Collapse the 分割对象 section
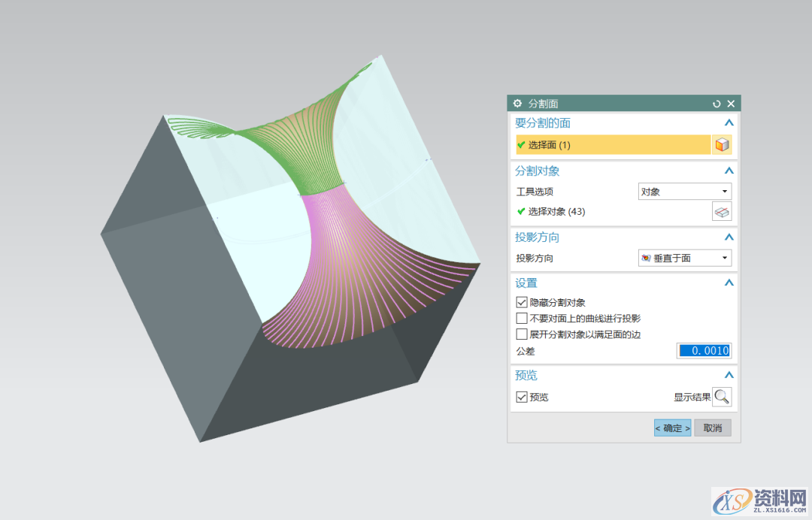 728,171
